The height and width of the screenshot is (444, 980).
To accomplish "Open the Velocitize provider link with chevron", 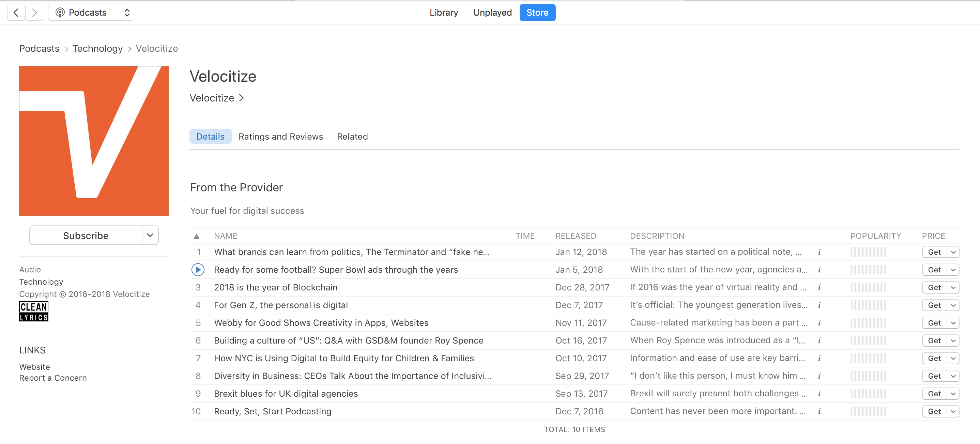I will coord(216,98).
